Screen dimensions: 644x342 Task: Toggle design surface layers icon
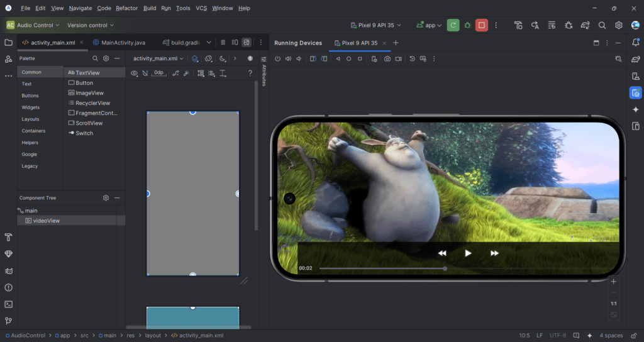click(x=195, y=58)
